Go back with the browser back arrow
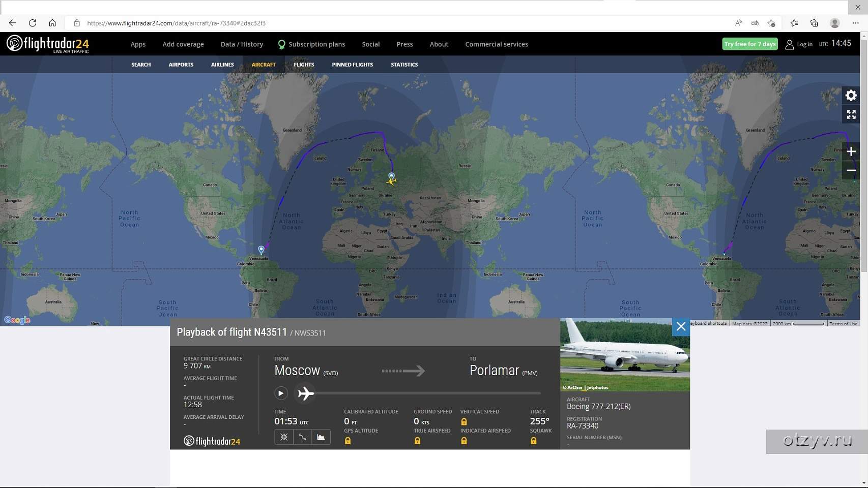868x488 pixels. (x=13, y=23)
